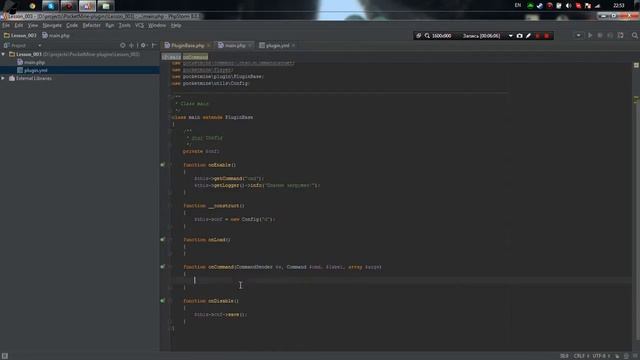Close the main.php editor tab

pos(250,45)
